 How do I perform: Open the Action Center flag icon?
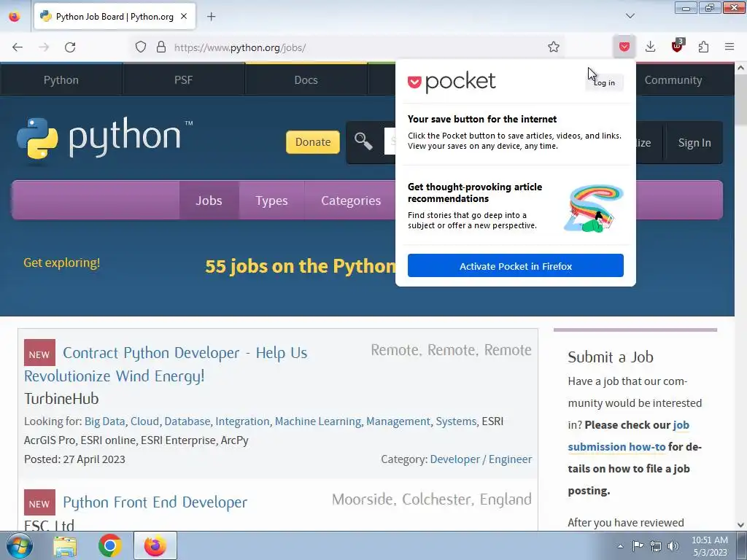pyautogui.click(x=638, y=545)
